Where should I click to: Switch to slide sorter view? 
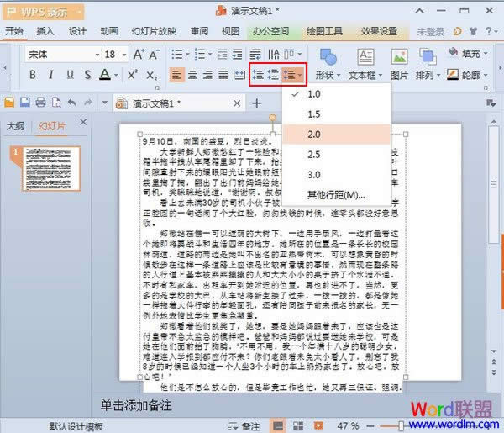(x=298, y=426)
